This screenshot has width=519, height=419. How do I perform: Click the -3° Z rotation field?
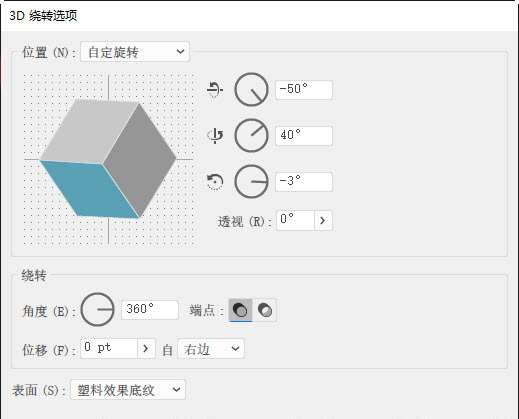(x=304, y=182)
